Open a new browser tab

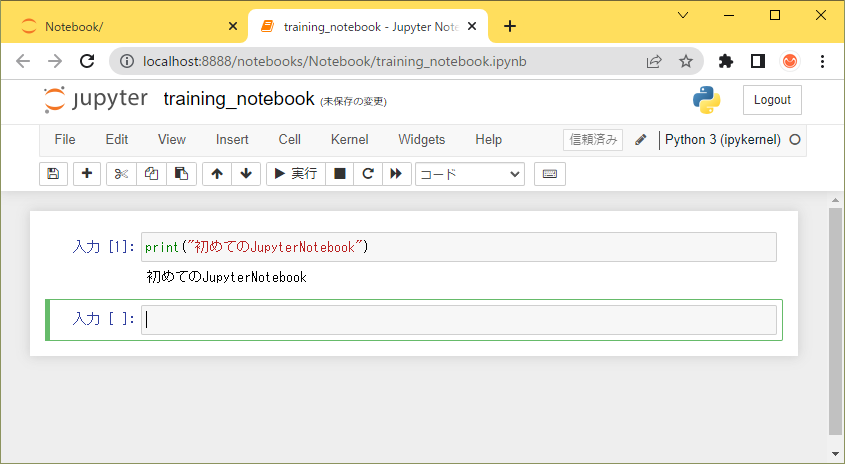point(510,26)
